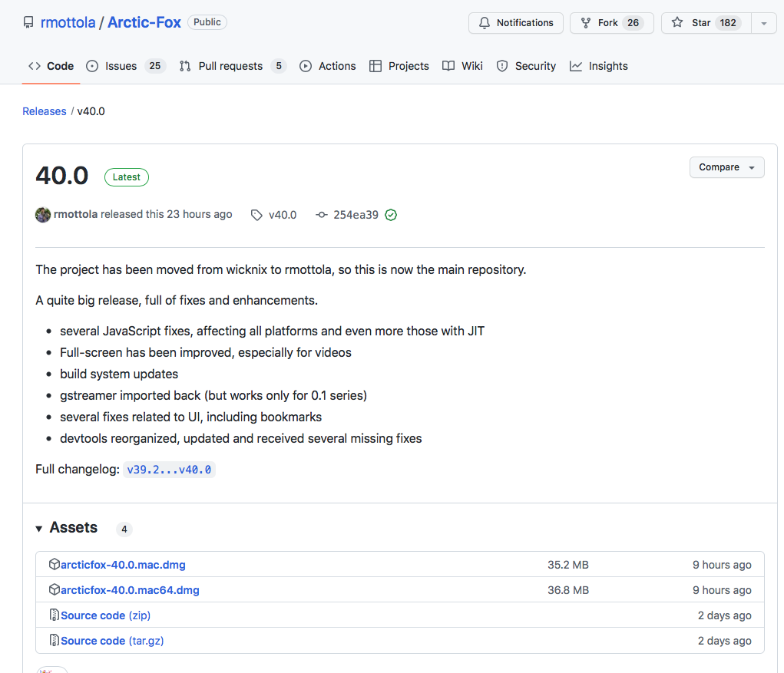Click the package icon beside arcticfox-40.0.mac.dmg
Viewport: 784px width, 673px height.
[54, 565]
